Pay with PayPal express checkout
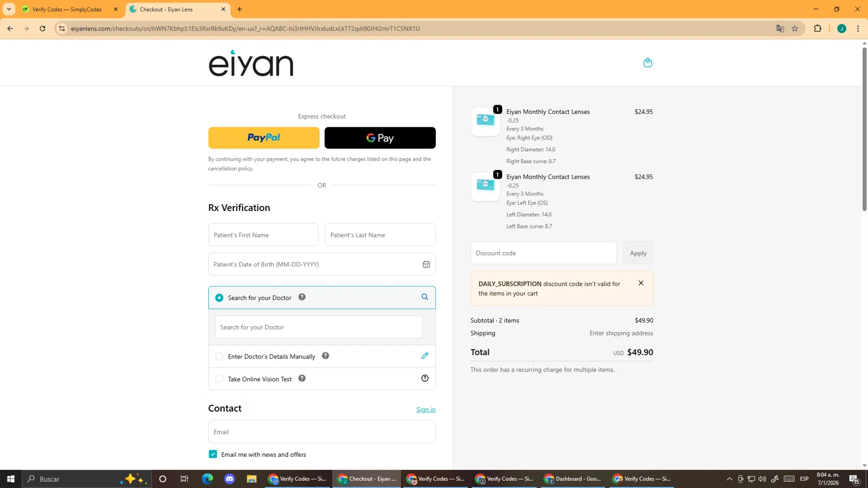 pos(264,138)
